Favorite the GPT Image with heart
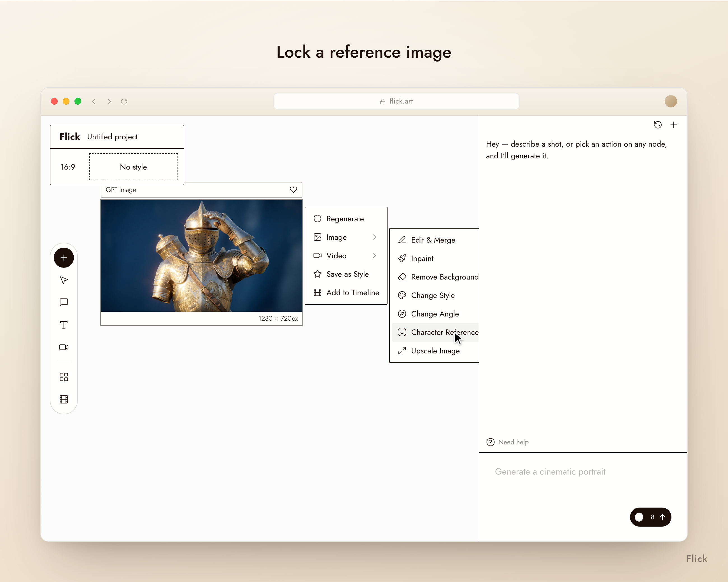 tap(293, 190)
